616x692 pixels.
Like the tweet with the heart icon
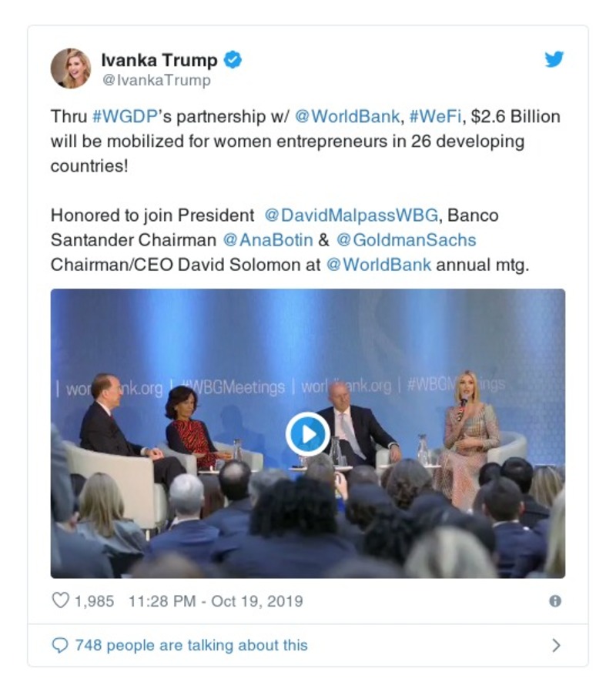pos(61,600)
